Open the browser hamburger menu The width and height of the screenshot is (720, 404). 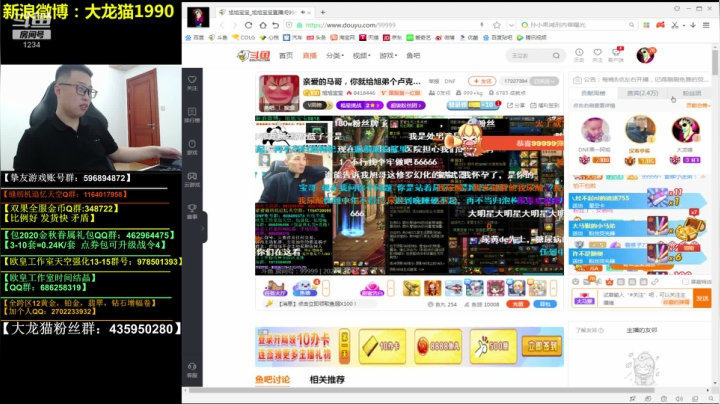click(706, 25)
